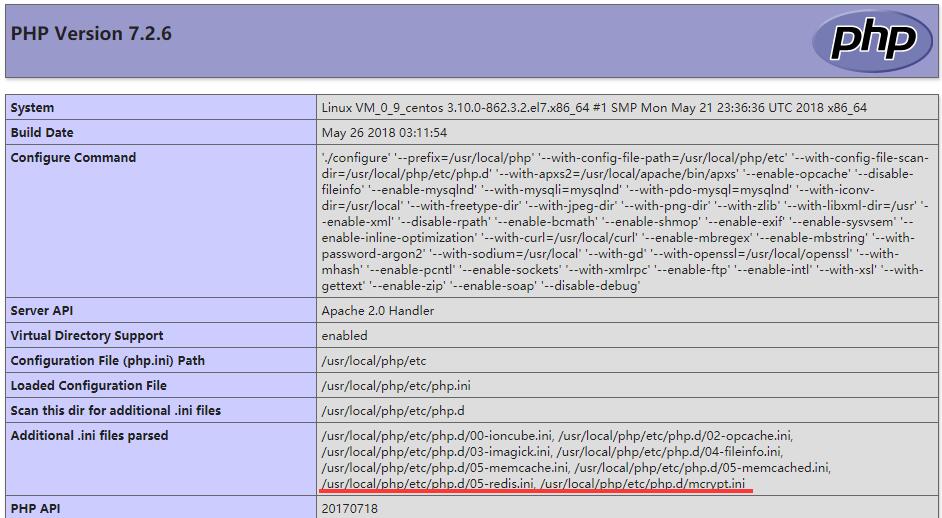Select the /usr/local/php/etc/php.ini value
Image resolution: width=942 pixels, height=518 pixels.
pyautogui.click(x=396, y=385)
